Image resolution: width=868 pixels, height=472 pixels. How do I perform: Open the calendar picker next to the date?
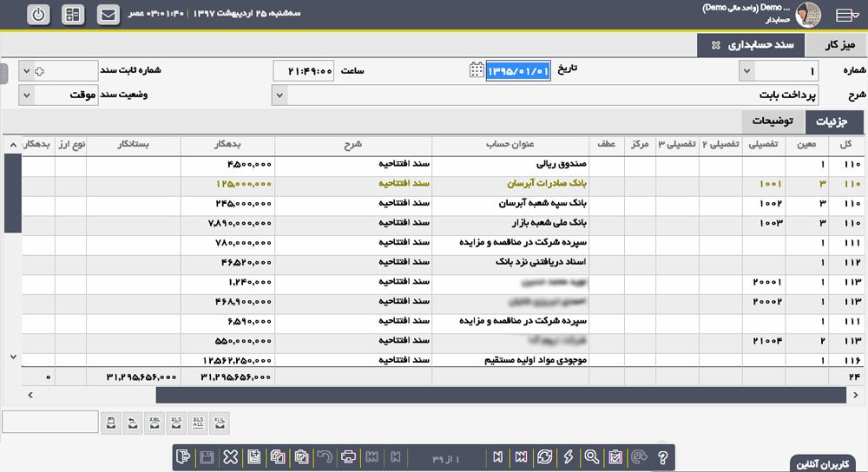[476, 70]
